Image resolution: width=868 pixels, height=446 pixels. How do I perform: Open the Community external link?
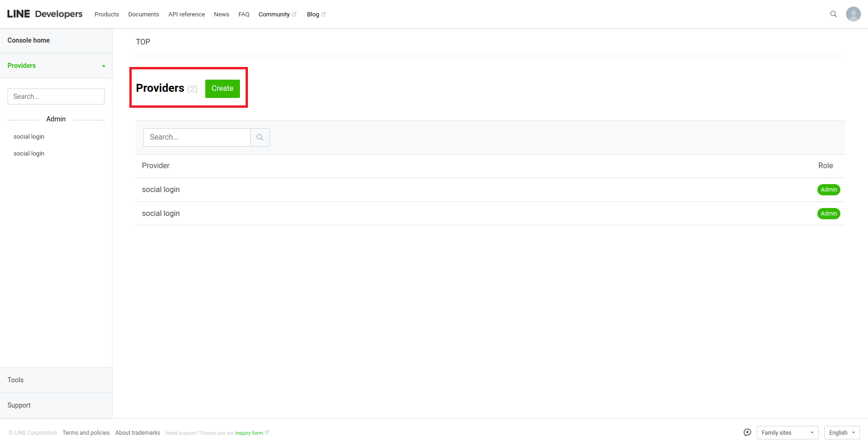point(277,15)
